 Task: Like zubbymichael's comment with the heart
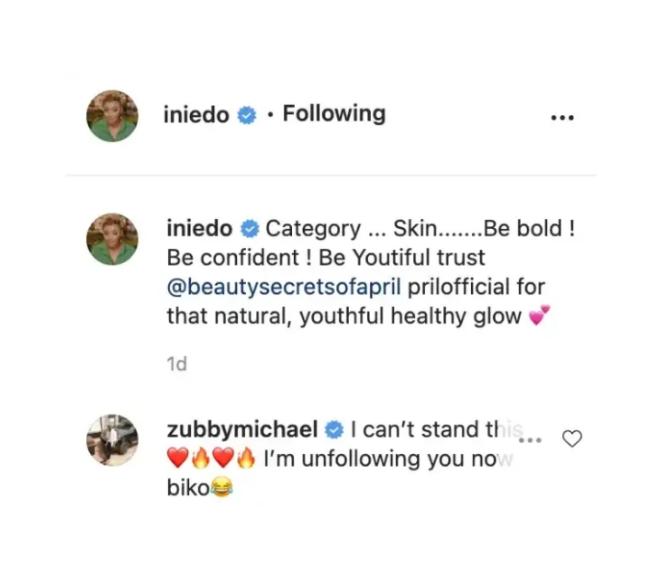[x=572, y=438]
